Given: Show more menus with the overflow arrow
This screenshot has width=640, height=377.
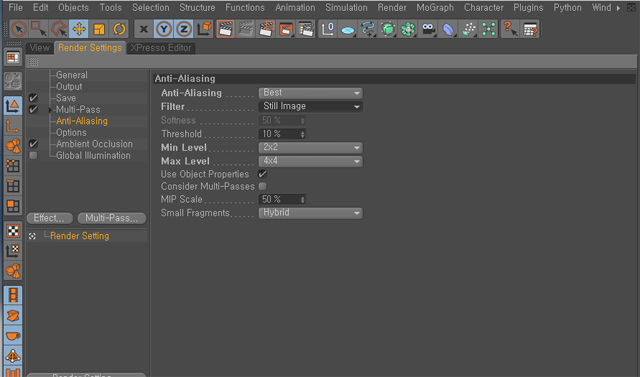Looking at the screenshot, I should point(618,8).
